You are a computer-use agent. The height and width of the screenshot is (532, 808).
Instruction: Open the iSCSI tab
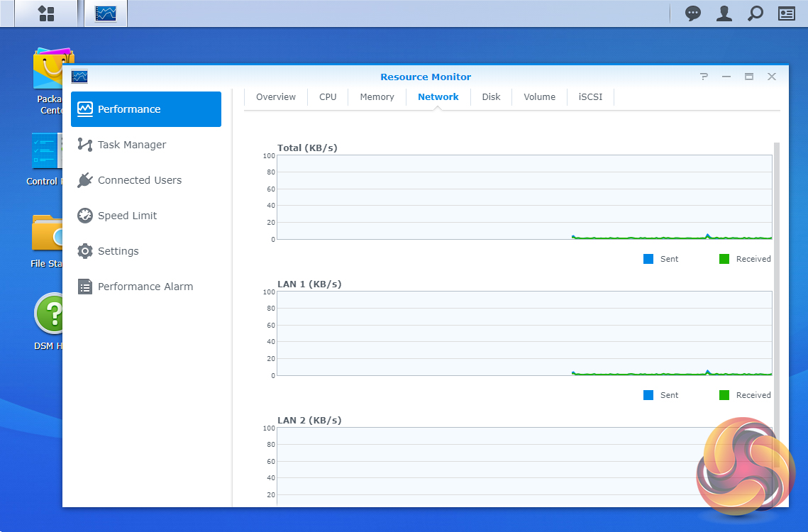coord(590,97)
